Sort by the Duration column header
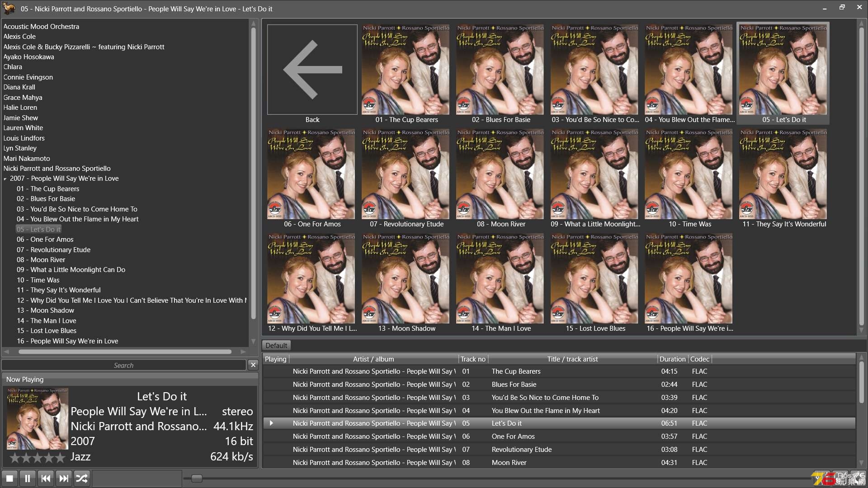Viewport: 868px width, 488px height. click(673, 359)
